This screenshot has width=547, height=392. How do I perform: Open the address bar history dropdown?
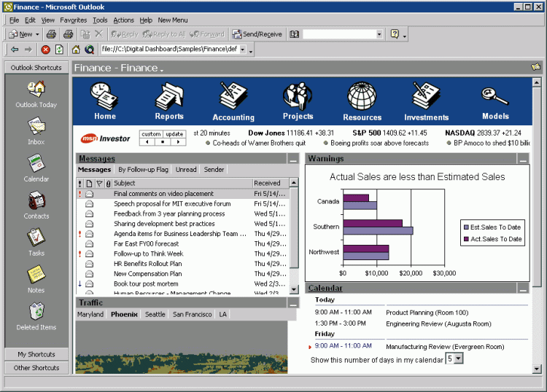coord(243,50)
